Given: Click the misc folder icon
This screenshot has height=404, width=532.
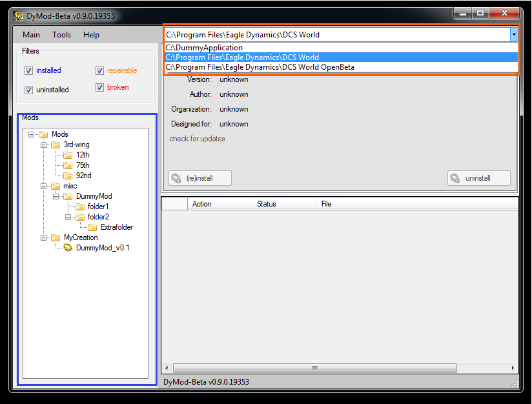Looking at the screenshot, I should point(56,186).
